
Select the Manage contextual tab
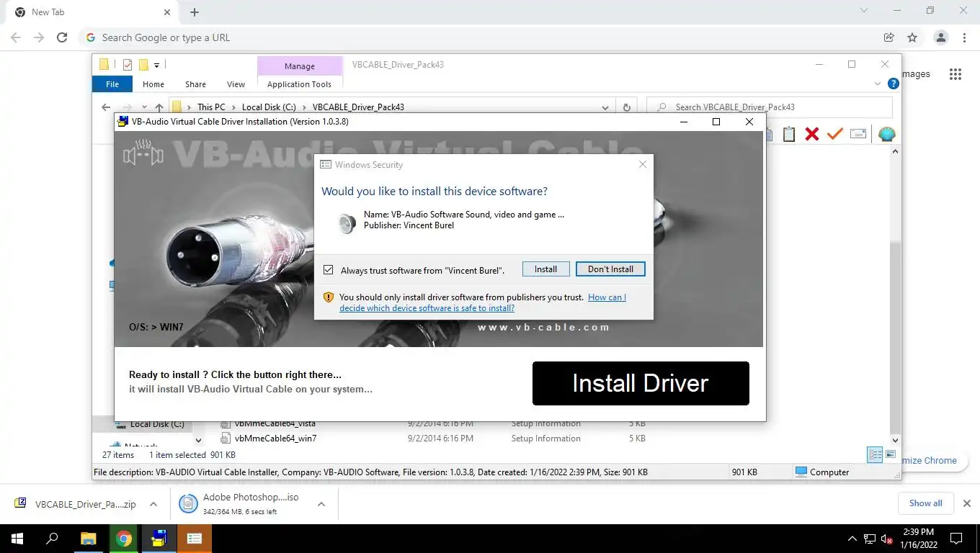(x=299, y=66)
